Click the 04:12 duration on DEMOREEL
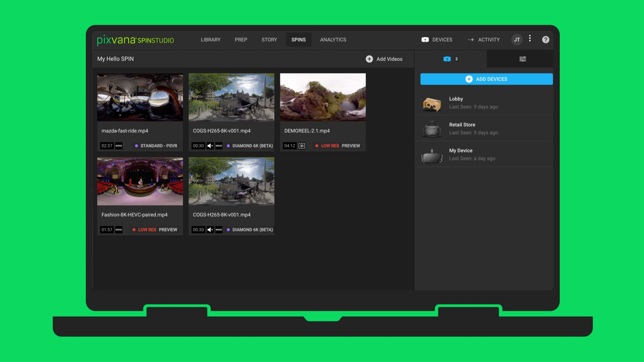This screenshot has width=644, height=362. (x=289, y=146)
